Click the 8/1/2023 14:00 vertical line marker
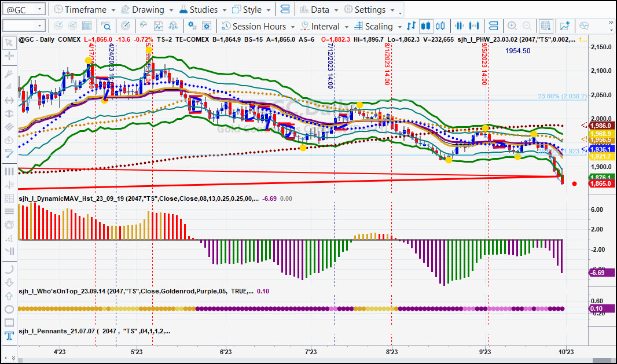 pos(387,64)
